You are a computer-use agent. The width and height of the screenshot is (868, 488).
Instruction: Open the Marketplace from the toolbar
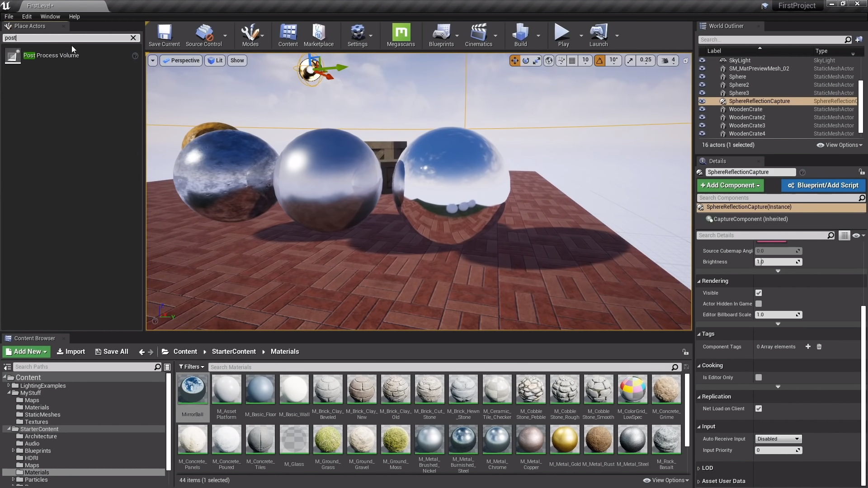pyautogui.click(x=318, y=35)
